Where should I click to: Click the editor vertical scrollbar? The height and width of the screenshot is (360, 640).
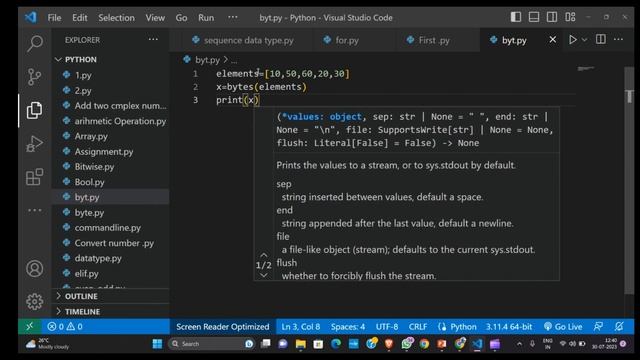629,180
